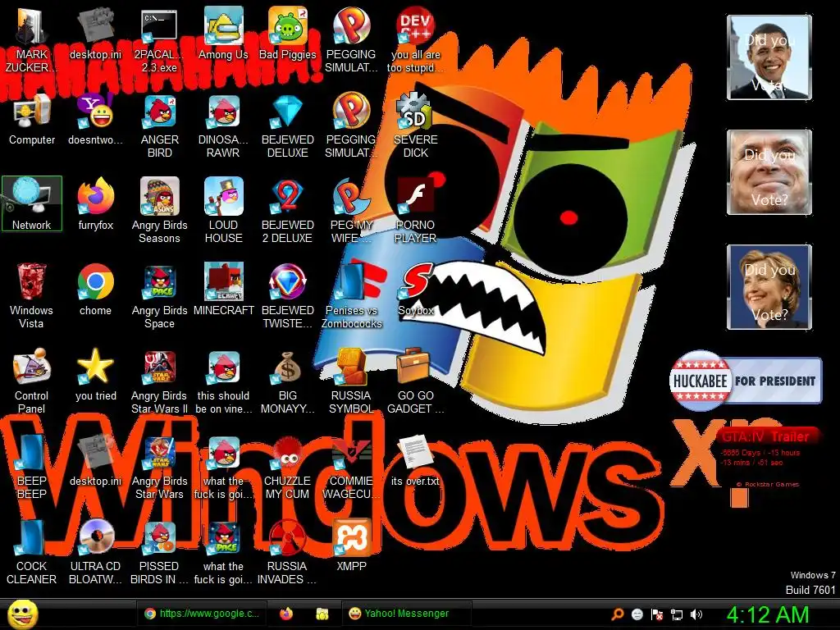Switch to the google.c... Chrome taskbar window
This screenshot has width=840, height=630.
(x=201, y=614)
